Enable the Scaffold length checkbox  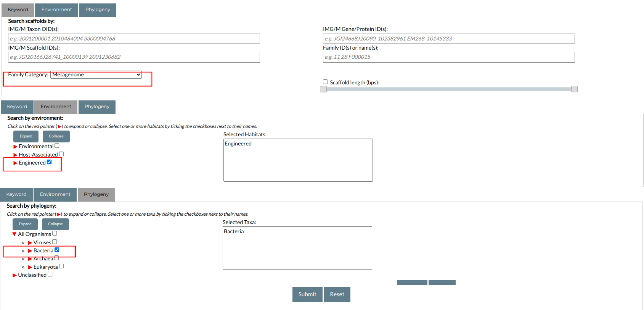tap(325, 82)
